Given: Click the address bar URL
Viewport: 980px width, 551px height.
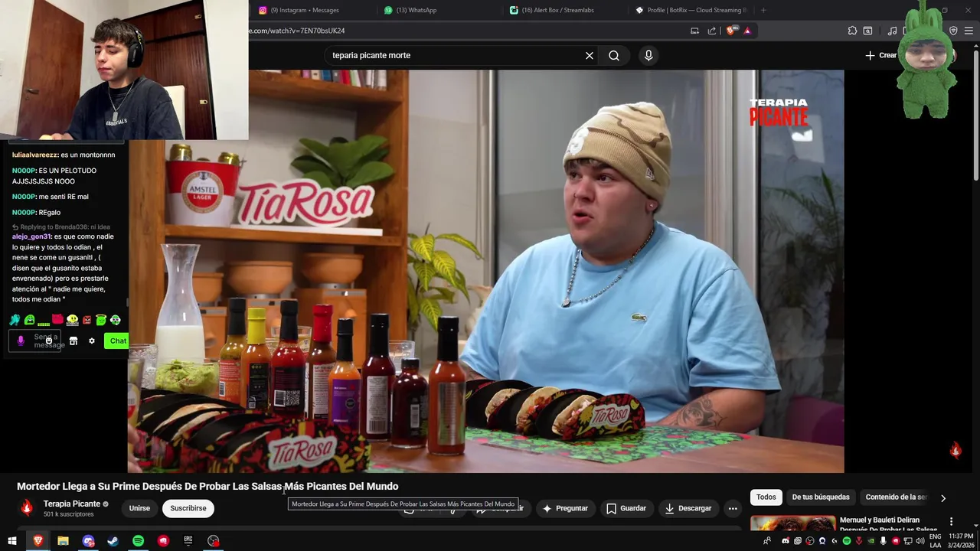Looking at the screenshot, I should (x=296, y=31).
